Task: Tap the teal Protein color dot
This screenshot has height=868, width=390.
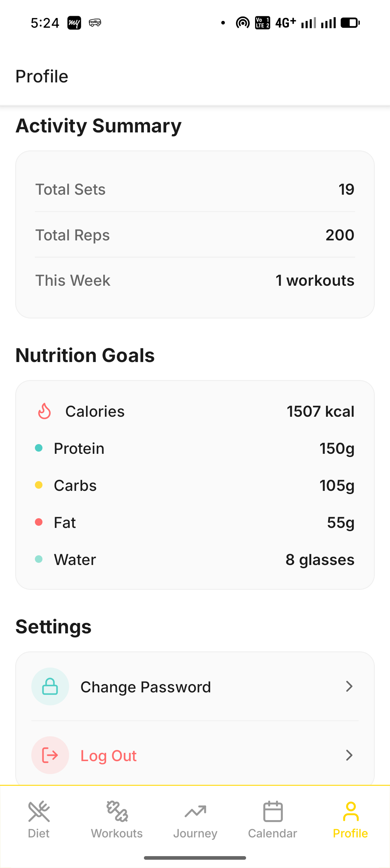Action: click(39, 448)
